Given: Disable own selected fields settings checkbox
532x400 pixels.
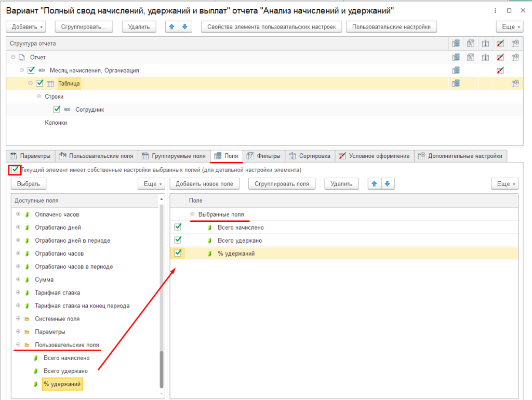Looking at the screenshot, I should (x=15, y=169).
